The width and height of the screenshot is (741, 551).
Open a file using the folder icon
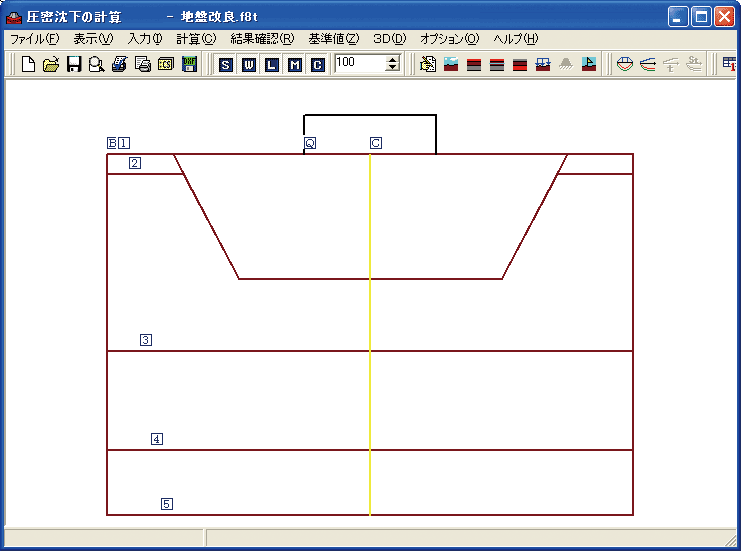point(51,64)
